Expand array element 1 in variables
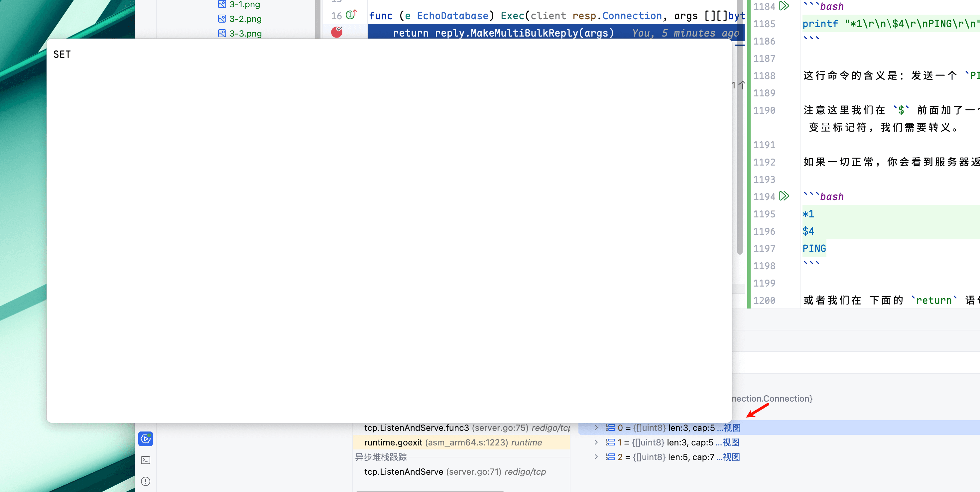Viewport: 980px width, 492px height. coord(596,442)
